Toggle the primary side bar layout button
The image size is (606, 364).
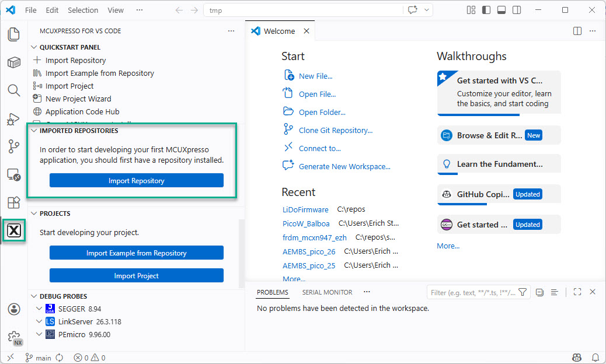point(486,10)
